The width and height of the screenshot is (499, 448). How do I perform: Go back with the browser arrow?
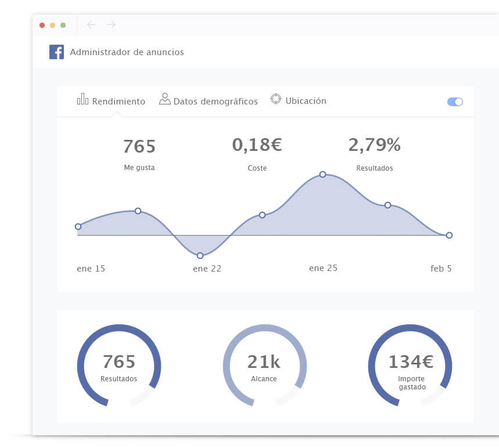click(x=91, y=24)
